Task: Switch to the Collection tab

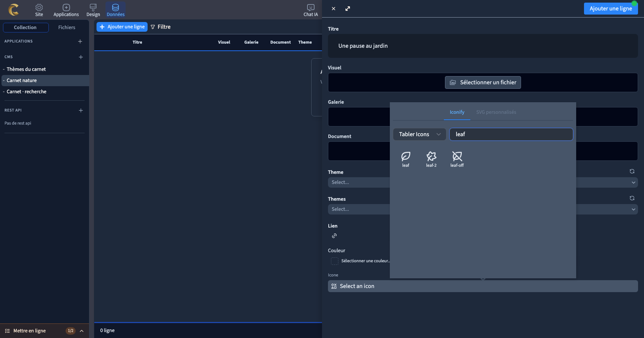Action: pyautogui.click(x=26, y=28)
